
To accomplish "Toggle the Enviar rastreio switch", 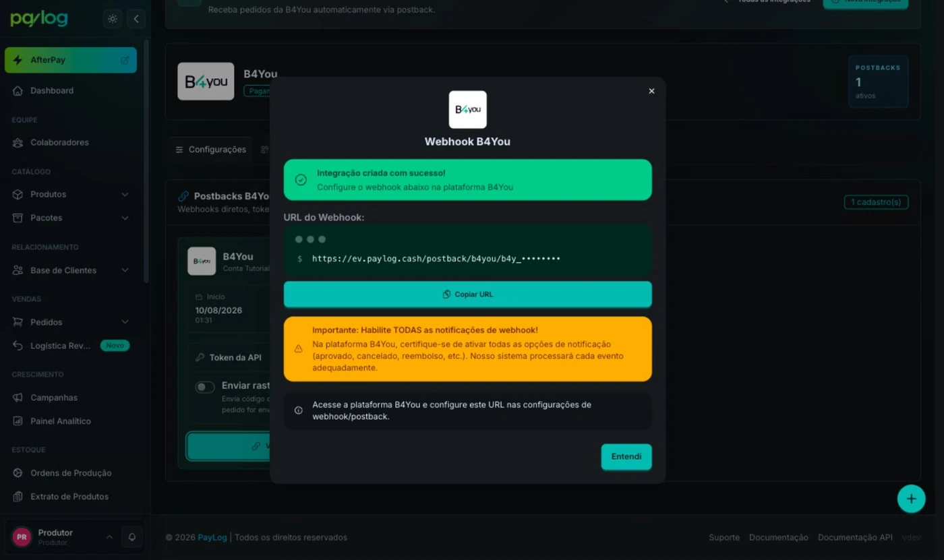I will [x=205, y=387].
